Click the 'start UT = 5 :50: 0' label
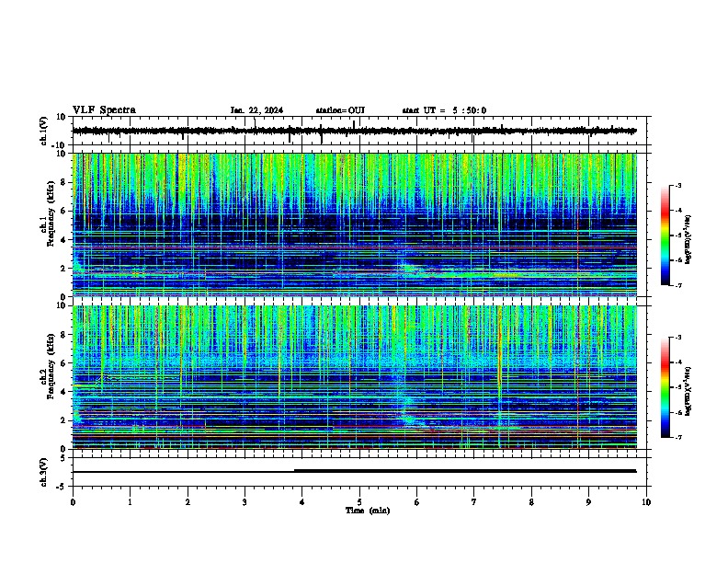 (444, 110)
